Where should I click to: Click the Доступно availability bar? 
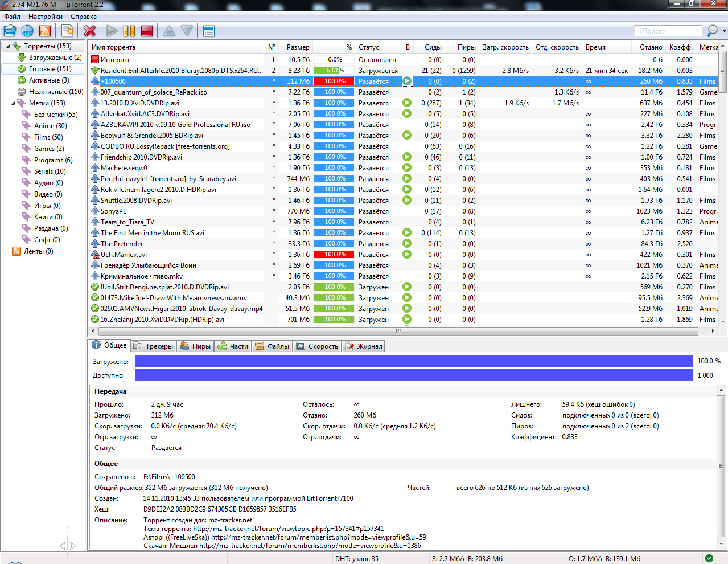coord(414,375)
